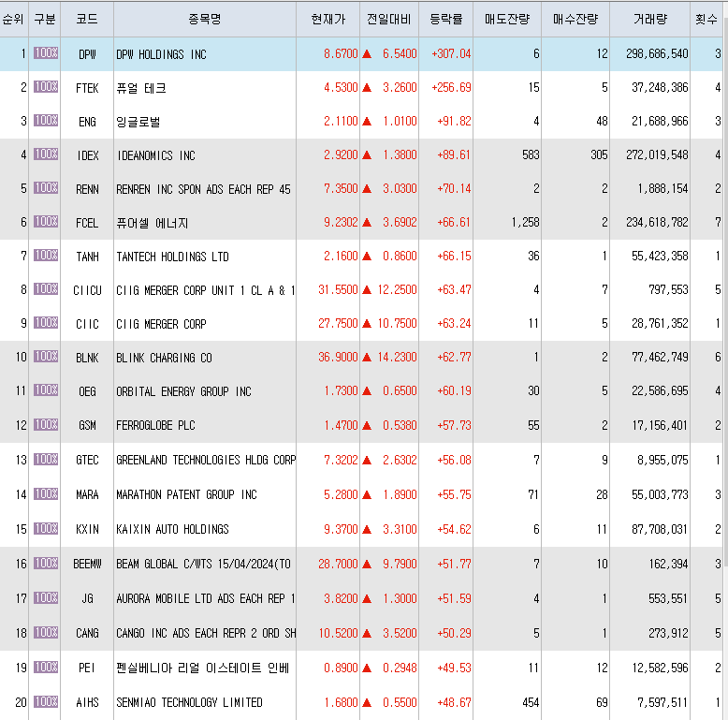Screen dimensions: 728x720
Task: Click the 100% badge in CIIC row
Action: point(46,322)
